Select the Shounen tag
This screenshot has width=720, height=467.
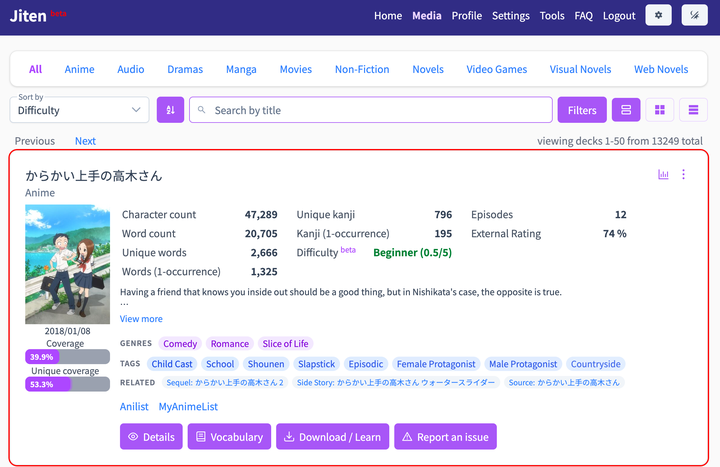point(266,364)
